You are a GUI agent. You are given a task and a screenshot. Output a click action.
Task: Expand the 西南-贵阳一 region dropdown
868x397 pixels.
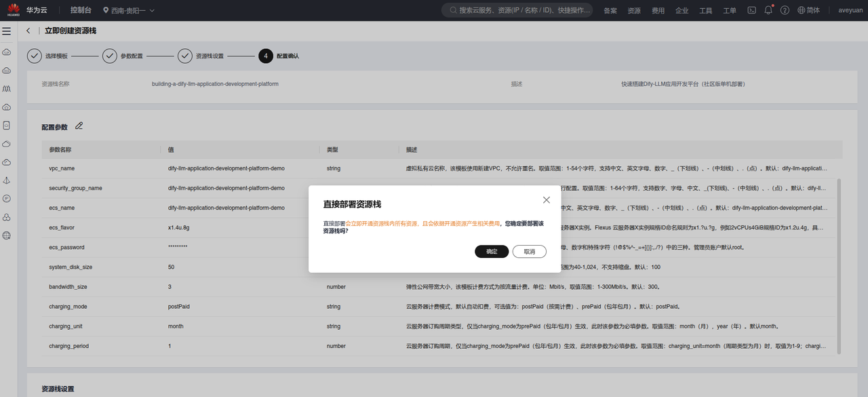(129, 10)
